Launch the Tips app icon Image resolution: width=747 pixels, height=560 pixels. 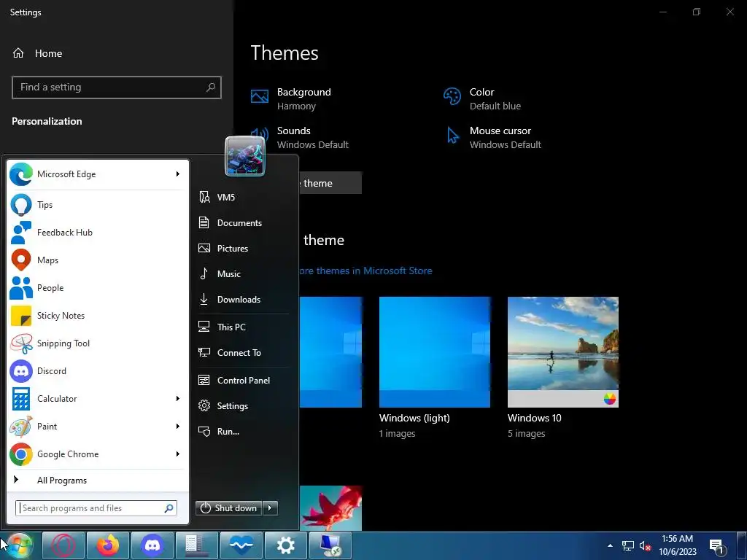21,205
